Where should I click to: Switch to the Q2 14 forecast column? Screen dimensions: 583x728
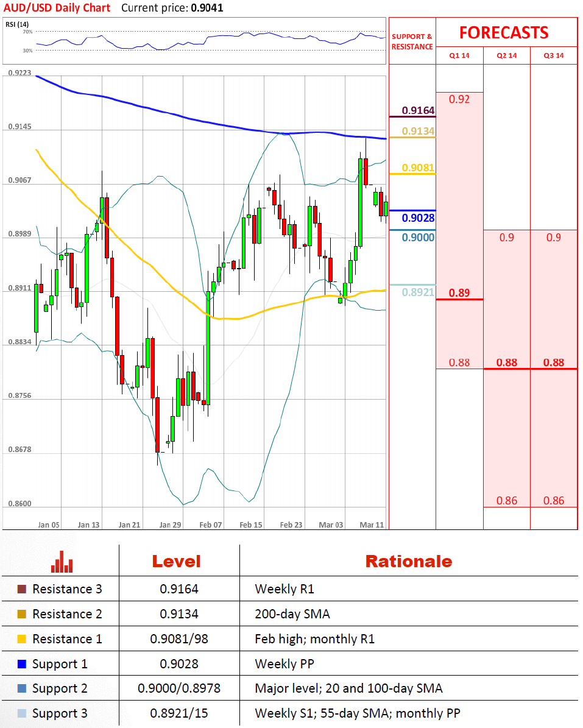click(506, 55)
